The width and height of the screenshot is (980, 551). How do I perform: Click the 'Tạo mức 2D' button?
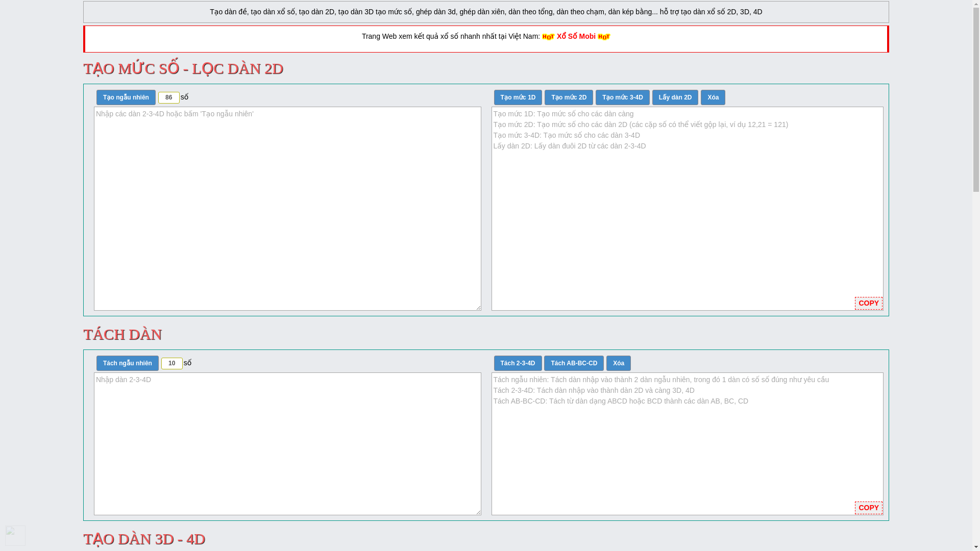pos(569,97)
